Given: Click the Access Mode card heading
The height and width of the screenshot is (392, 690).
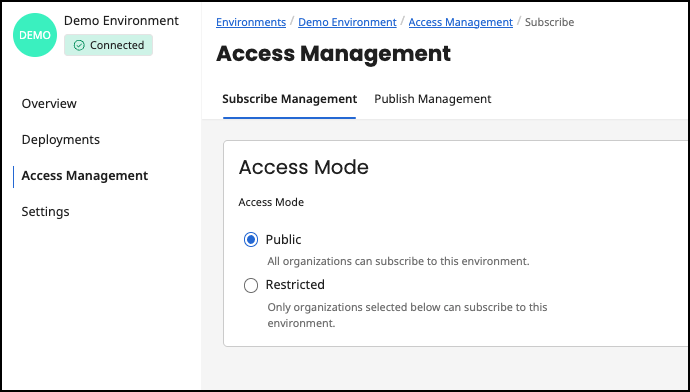Looking at the screenshot, I should (x=304, y=167).
